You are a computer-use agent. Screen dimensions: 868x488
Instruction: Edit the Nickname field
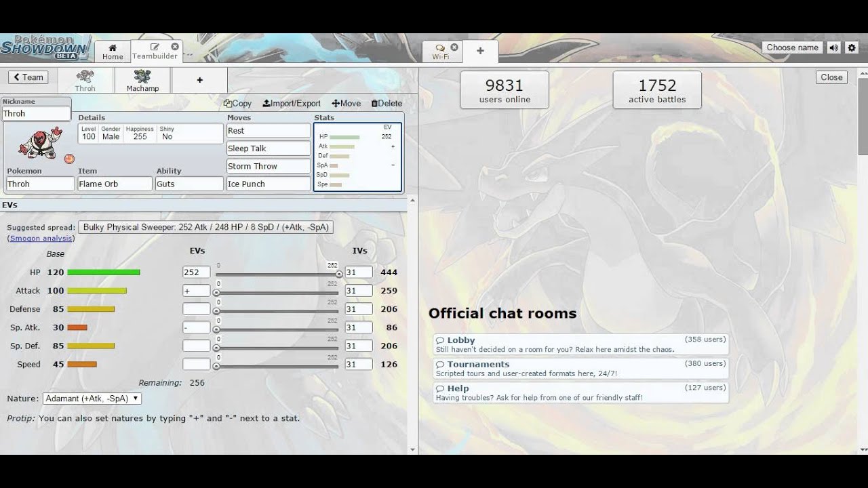(36, 114)
